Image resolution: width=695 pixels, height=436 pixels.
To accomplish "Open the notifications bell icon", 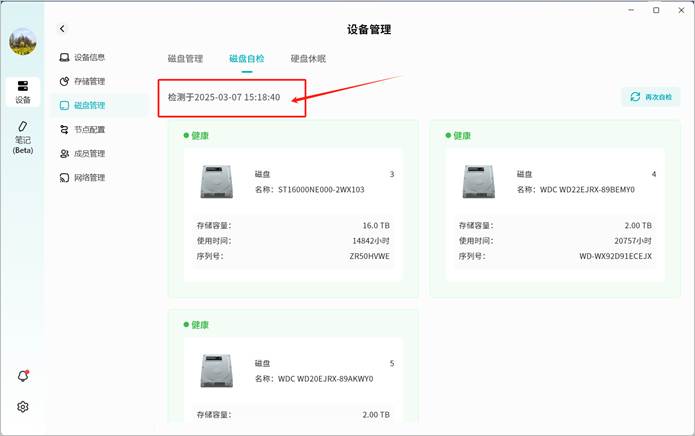I will tap(22, 376).
